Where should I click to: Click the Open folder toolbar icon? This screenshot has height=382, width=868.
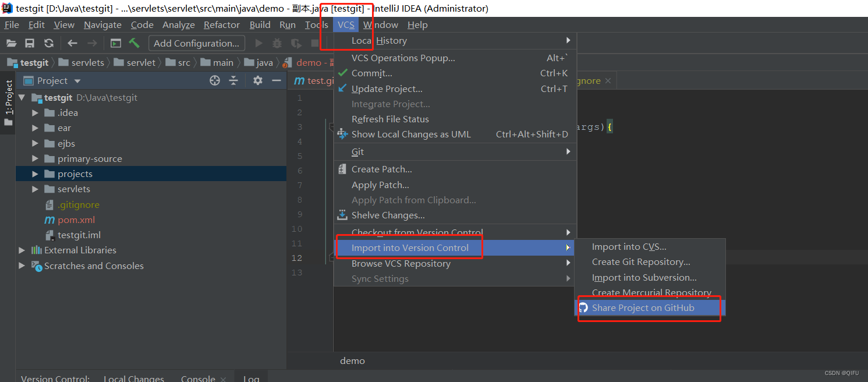tap(12, 43)
